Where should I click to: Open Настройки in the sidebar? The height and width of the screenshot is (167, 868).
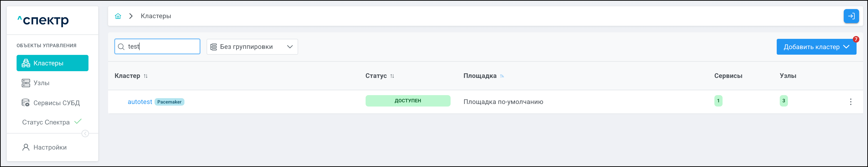click(50, 147)
